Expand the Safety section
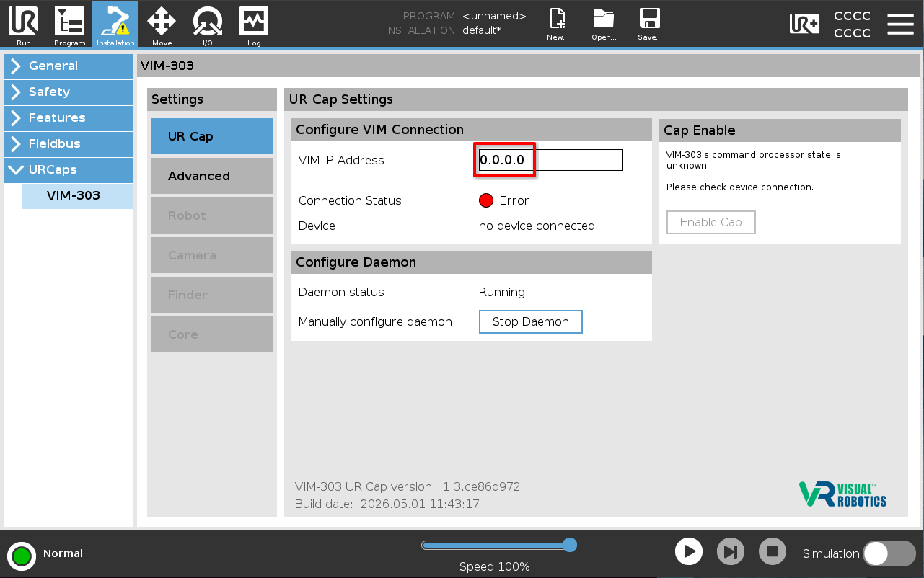Image resolution: width=924 pixels, height=578 pixels. pos(69,92)
